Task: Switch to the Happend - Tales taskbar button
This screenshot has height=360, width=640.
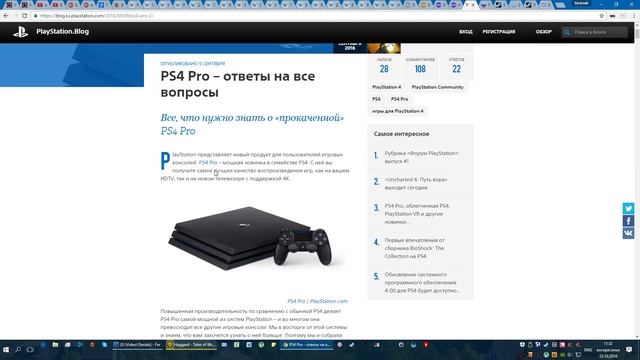Action: pyautogui.click(x=192, y=345)
